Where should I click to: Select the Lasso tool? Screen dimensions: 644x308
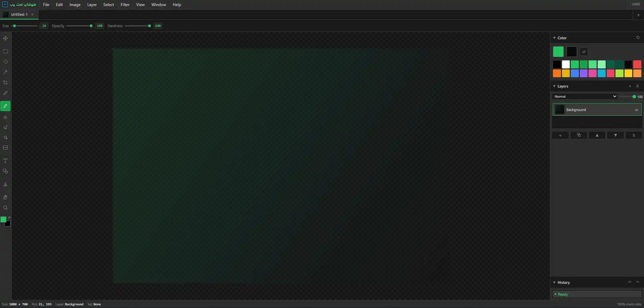5,62
